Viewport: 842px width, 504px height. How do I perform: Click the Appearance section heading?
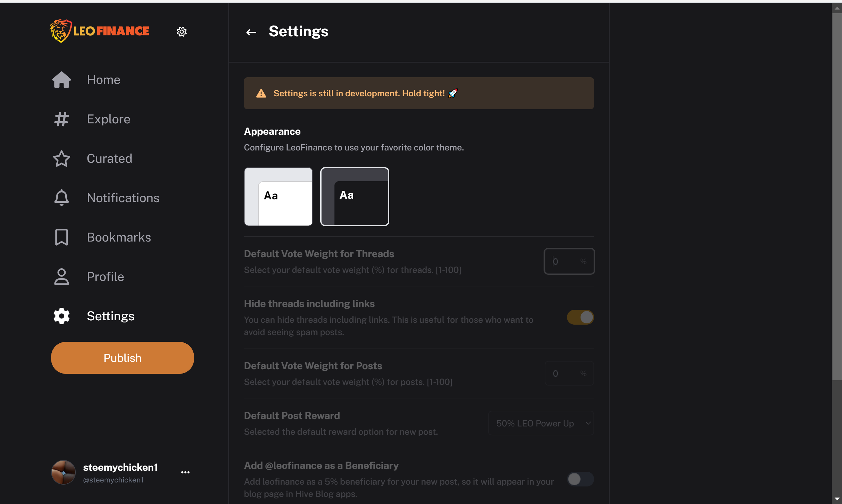[272, 131]
